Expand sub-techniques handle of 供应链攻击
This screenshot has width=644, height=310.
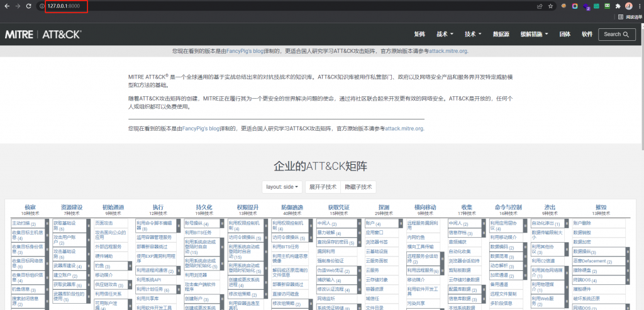click(130, 285)
